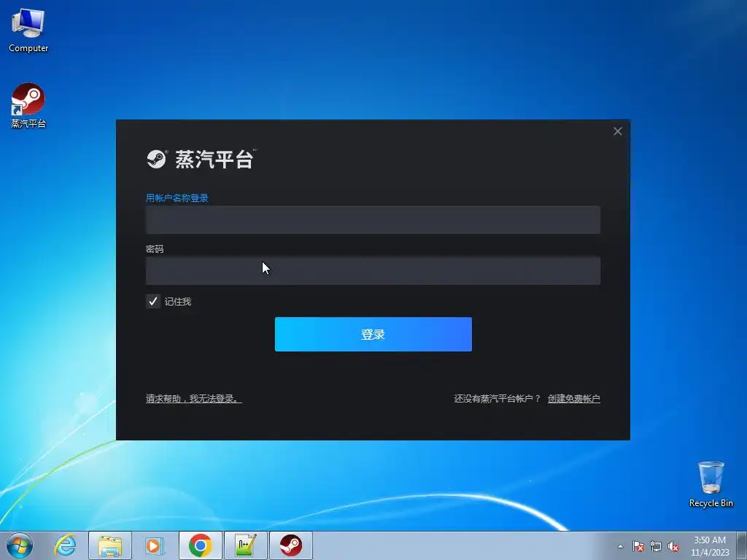Open Notepad++ from the taskbar

tap(245, 545)
